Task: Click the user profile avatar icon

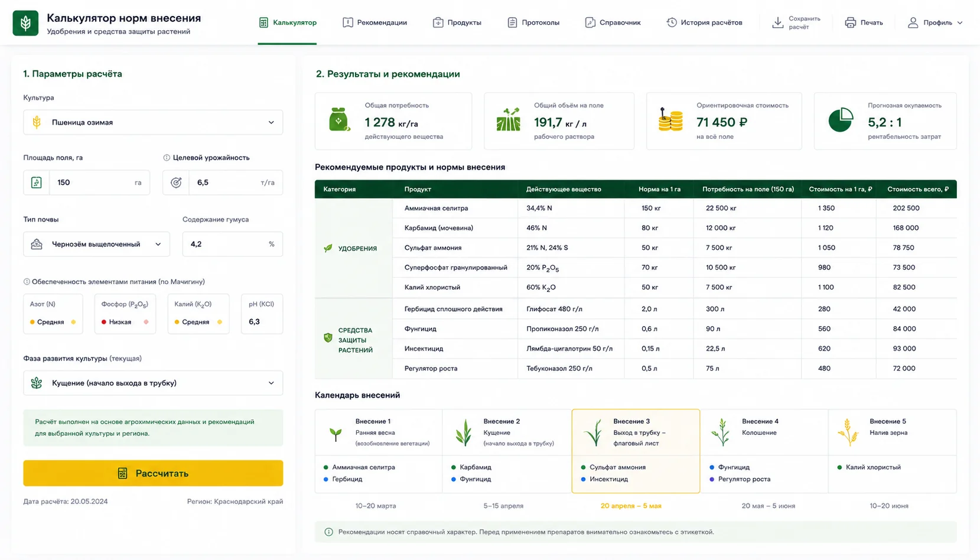Action: pyautogui.click(x=913, y=22)
